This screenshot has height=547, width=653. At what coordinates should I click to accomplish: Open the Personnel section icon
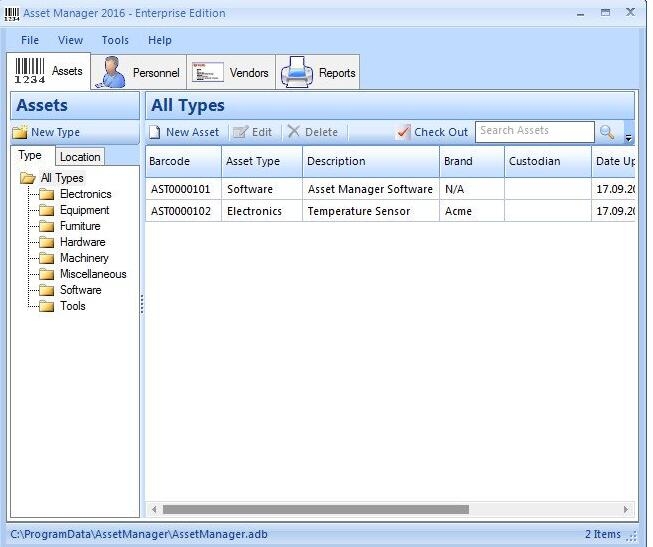114,73
